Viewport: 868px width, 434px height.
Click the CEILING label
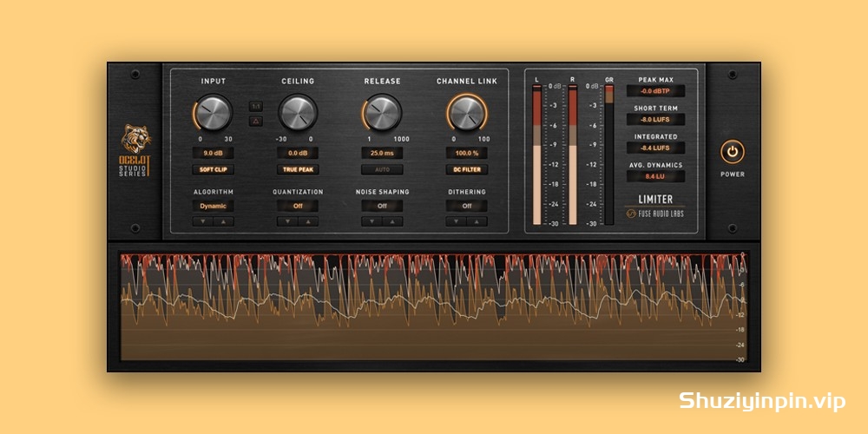coord(298,82)
